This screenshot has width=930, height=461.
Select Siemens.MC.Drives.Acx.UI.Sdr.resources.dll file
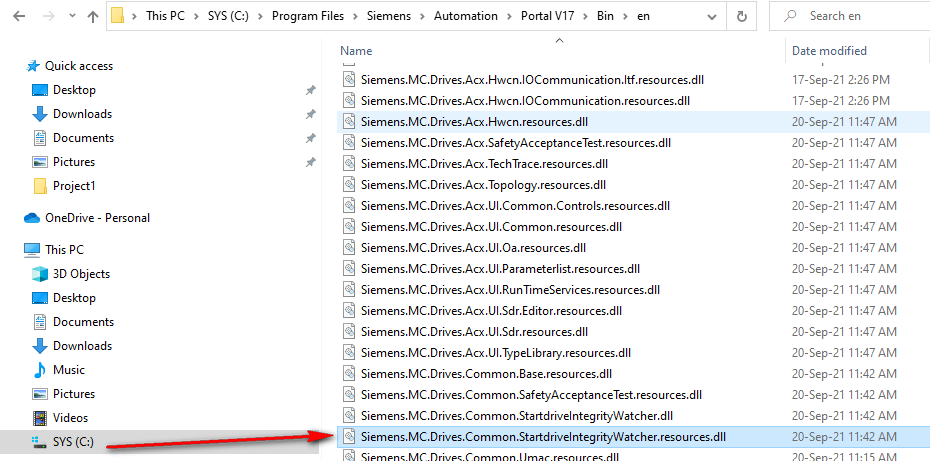474,332
